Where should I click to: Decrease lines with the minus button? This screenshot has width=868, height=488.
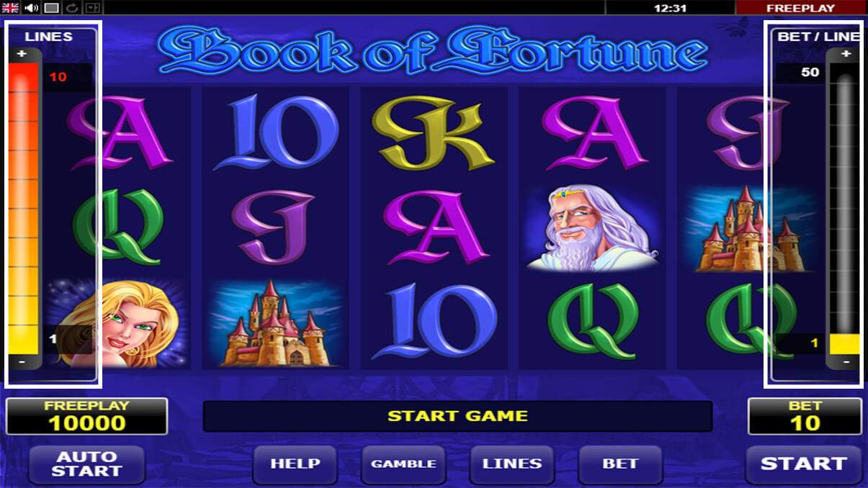[x=21, y=361]
